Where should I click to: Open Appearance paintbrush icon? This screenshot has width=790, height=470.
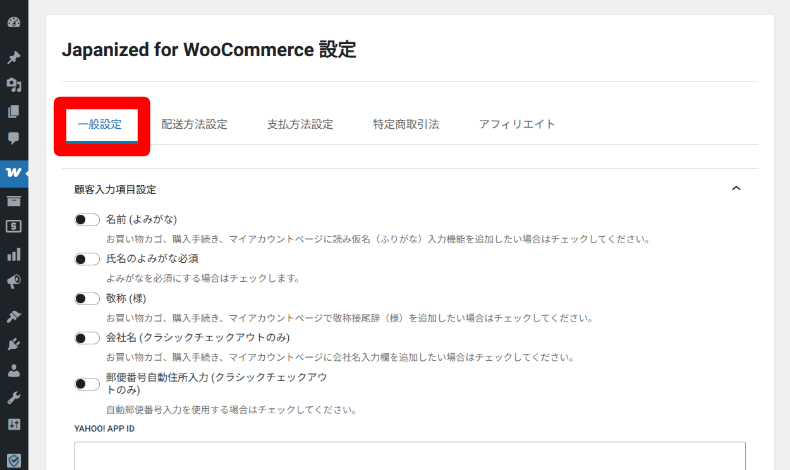(14, 316)
